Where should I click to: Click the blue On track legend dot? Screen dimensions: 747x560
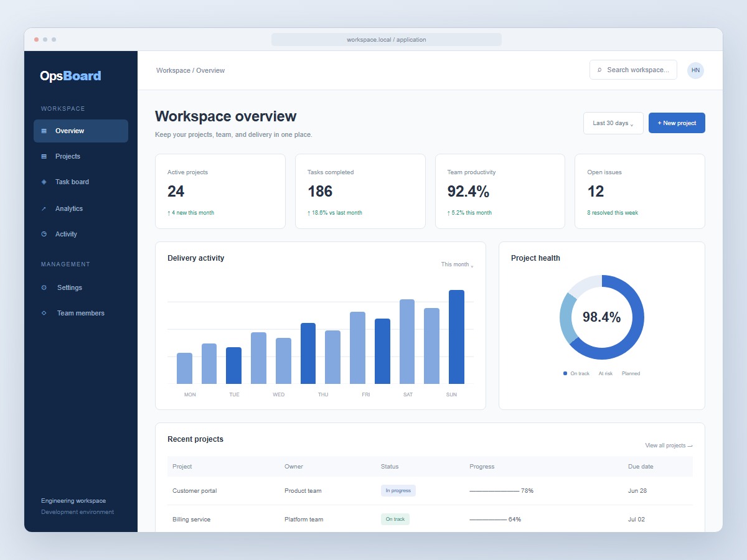tap(565, 373)
